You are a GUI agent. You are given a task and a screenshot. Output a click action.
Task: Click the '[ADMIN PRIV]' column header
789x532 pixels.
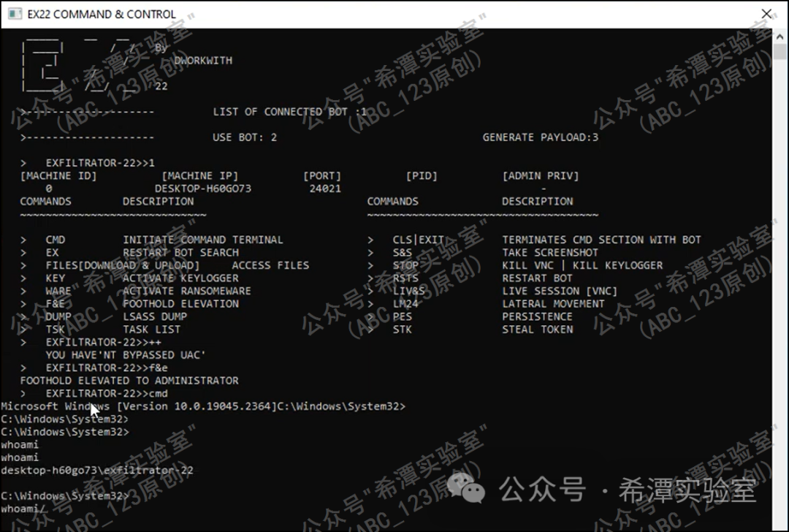pos(541,175)
